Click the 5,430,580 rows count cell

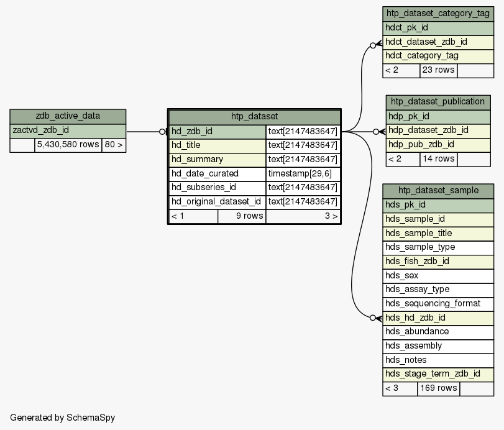[68, 145]
